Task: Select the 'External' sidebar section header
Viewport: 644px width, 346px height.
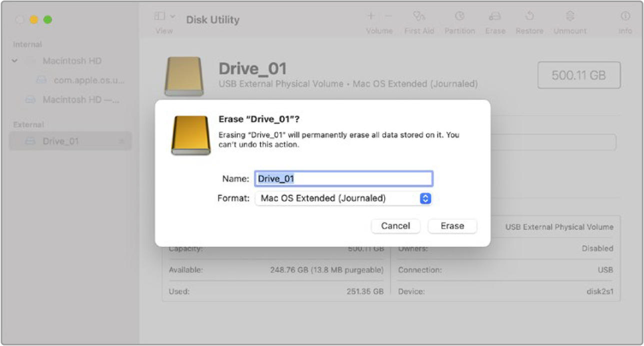Action: [x=28, y=125]
